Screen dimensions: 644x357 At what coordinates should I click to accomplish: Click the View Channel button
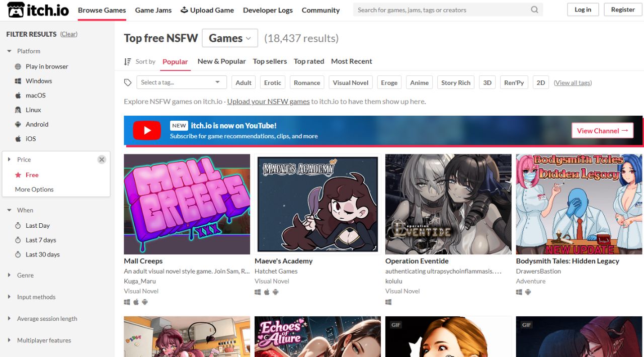(602, 131)
